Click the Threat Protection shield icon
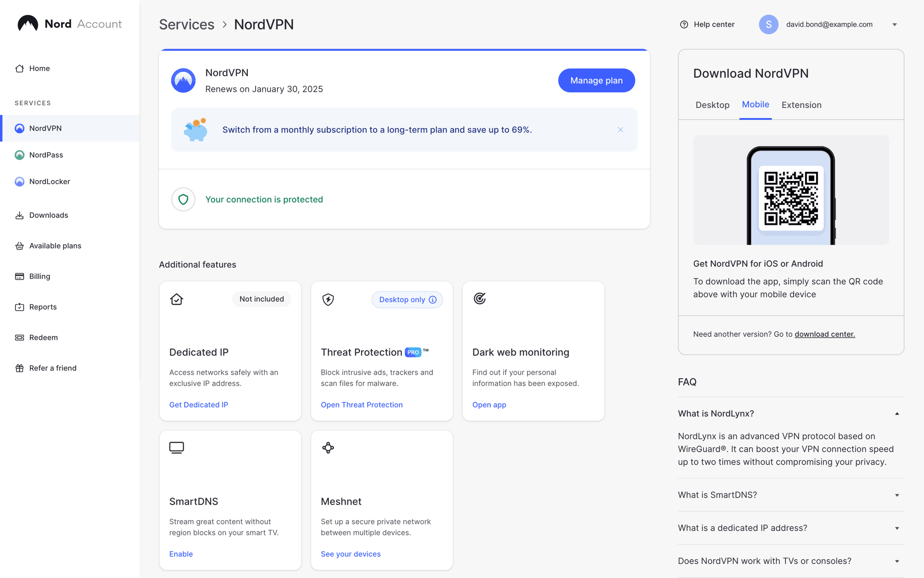 (328, 299)
